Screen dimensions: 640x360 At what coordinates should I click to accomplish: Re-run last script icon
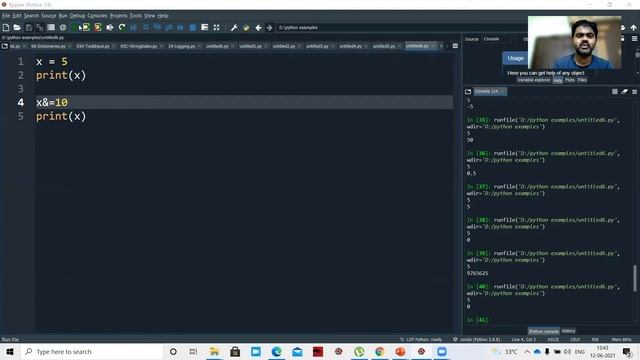(x=122, y=27)
